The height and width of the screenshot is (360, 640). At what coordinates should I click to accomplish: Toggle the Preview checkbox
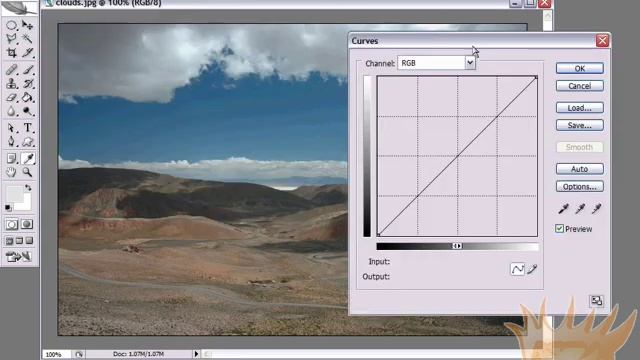[x=559, y=229]
